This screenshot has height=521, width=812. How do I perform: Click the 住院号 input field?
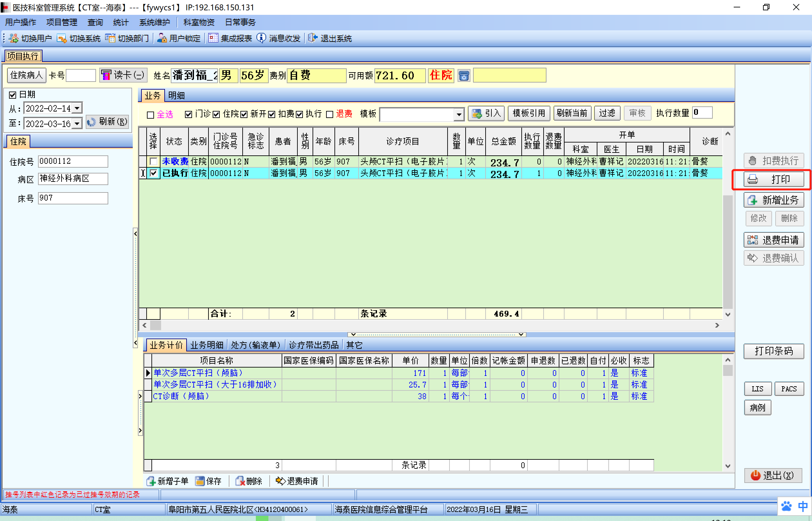[x=73, y=162]
